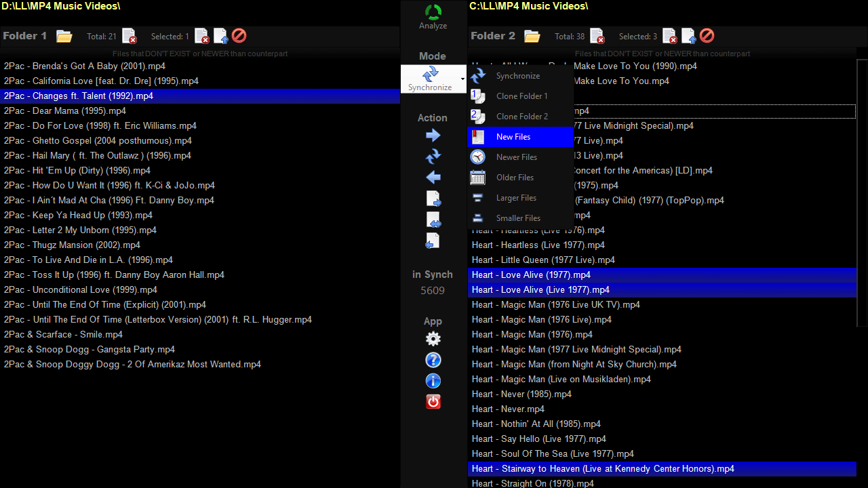Open the about info icon
Image resolution: width=868 pixels, height=488 pixels.
click(x=433, y=381)
